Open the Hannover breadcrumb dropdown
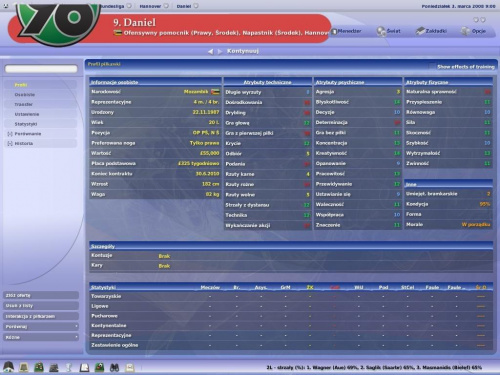Viewport: 500px width, 375px height. (166, 6)
